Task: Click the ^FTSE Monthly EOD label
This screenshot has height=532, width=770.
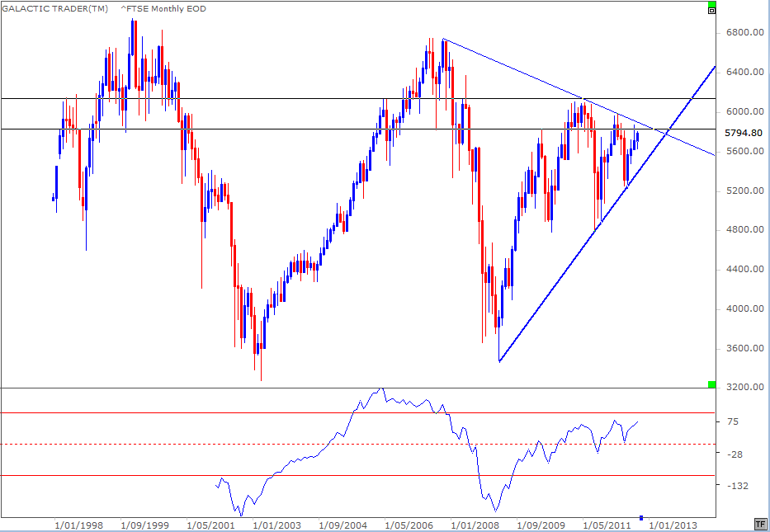Action: point(163,9)
